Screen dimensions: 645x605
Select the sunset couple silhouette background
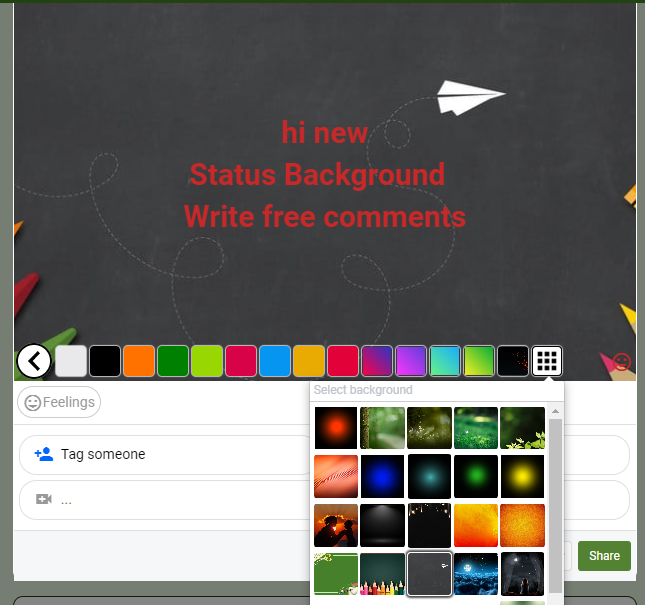336,524
